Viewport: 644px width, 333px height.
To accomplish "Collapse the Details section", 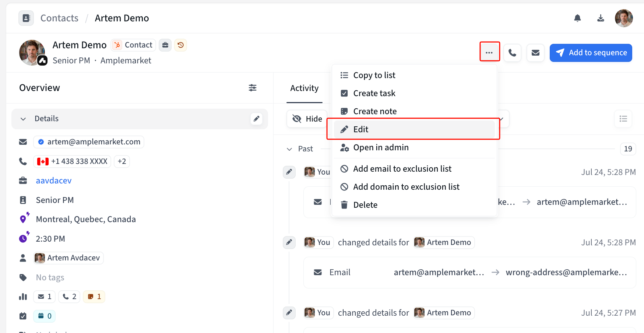I will pyautogui.click(x=23, y=119).
